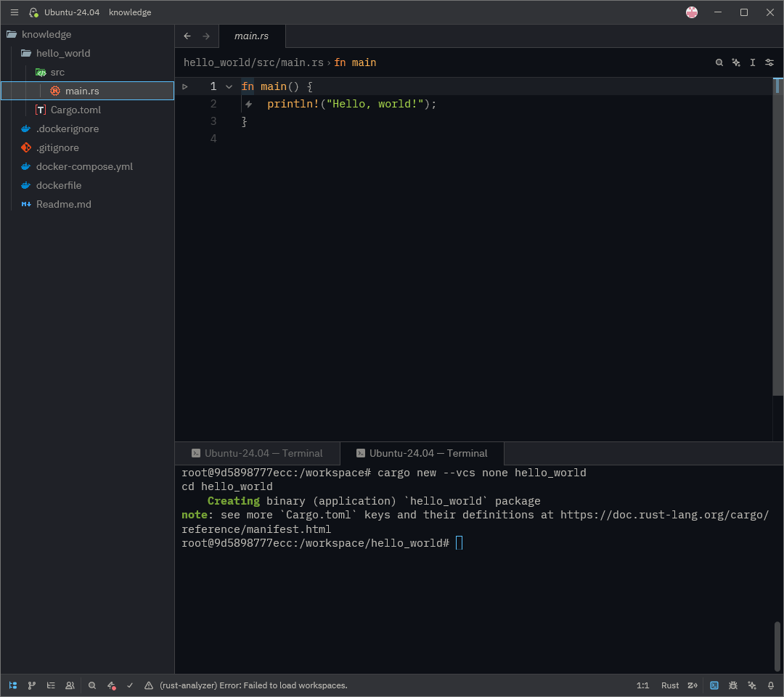Collapse the src folder

[88, 72]
